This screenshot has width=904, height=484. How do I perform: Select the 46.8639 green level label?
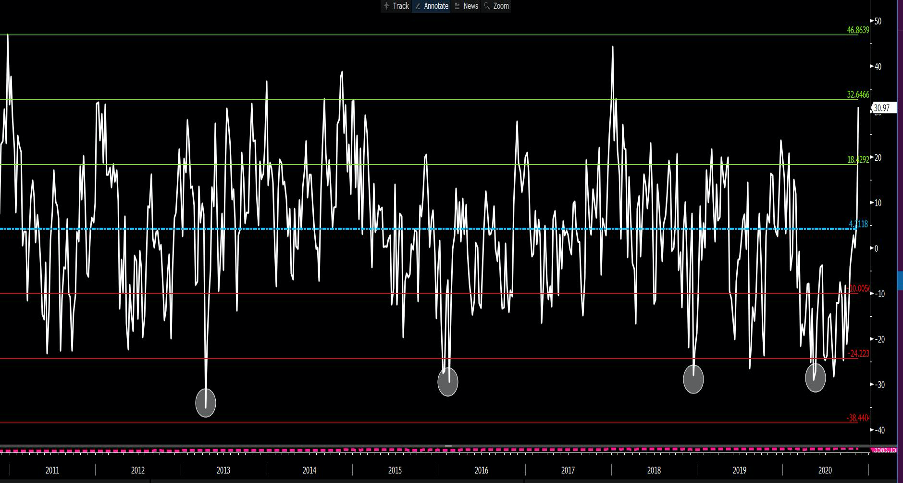(858, 30)
